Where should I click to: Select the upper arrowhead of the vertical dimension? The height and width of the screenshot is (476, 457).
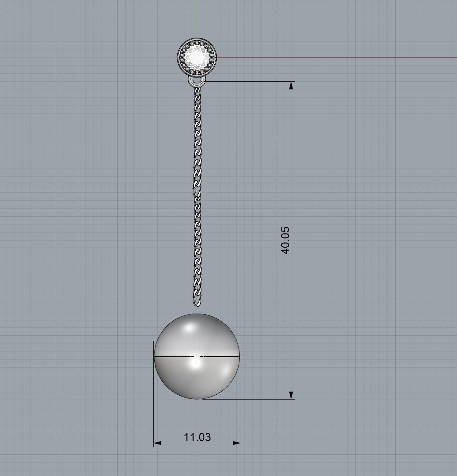[x=291, y=85]
